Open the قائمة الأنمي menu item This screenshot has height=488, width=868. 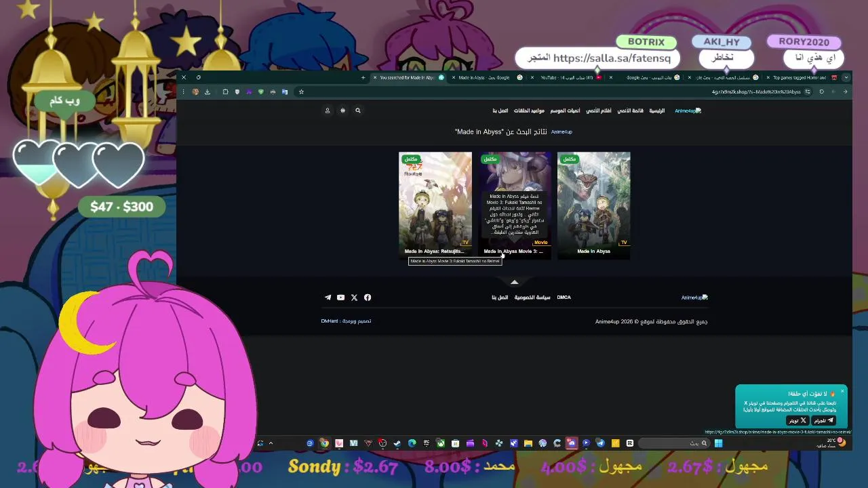pyautogui.click(x=630, y=110)
